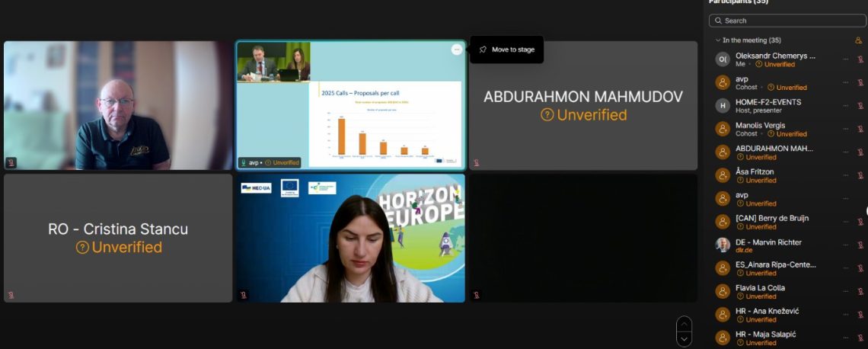Image resolution: width=868 pixels, height=349 pixels.
Task: Select DE - Marvin Richter avatar
Action: 723,245
